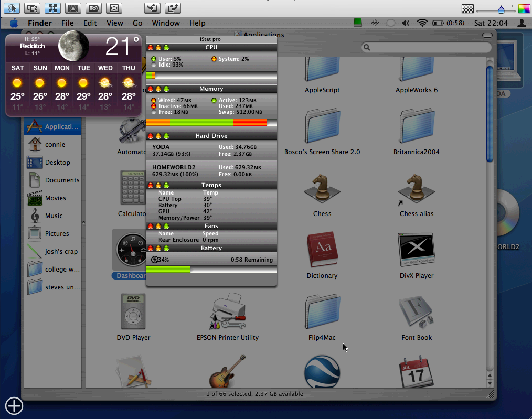Screen dimensions: 532x419
Task: Click the Finder vertical scrollbar thumb
Action: (x=490, y=114)
